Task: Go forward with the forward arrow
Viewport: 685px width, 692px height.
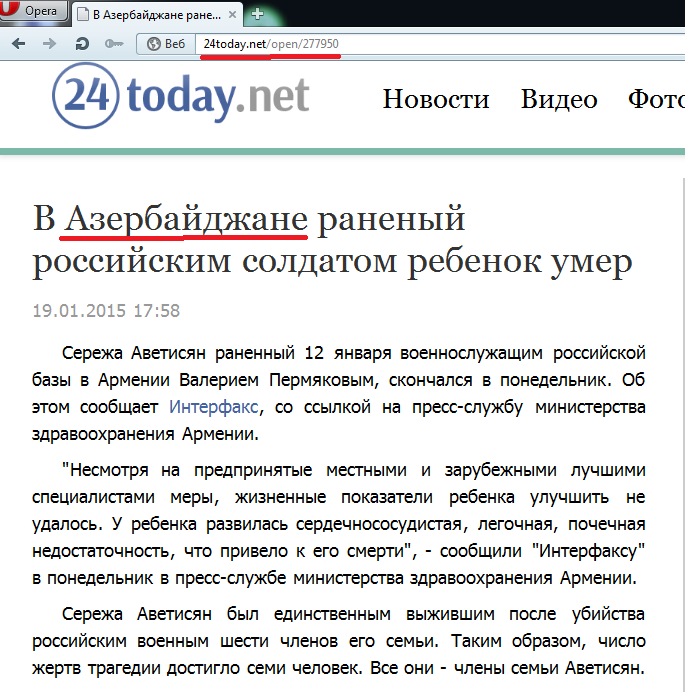Action: tap(49, 44)
